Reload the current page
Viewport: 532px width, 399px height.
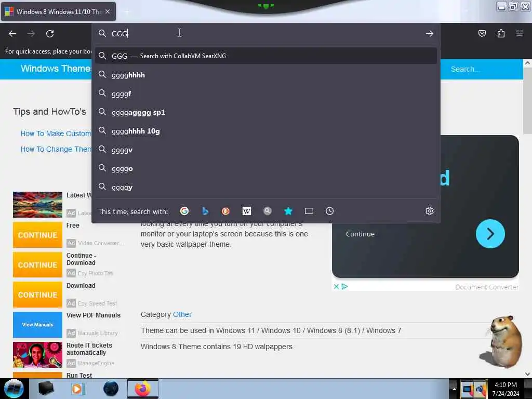[x=50, y=34]
